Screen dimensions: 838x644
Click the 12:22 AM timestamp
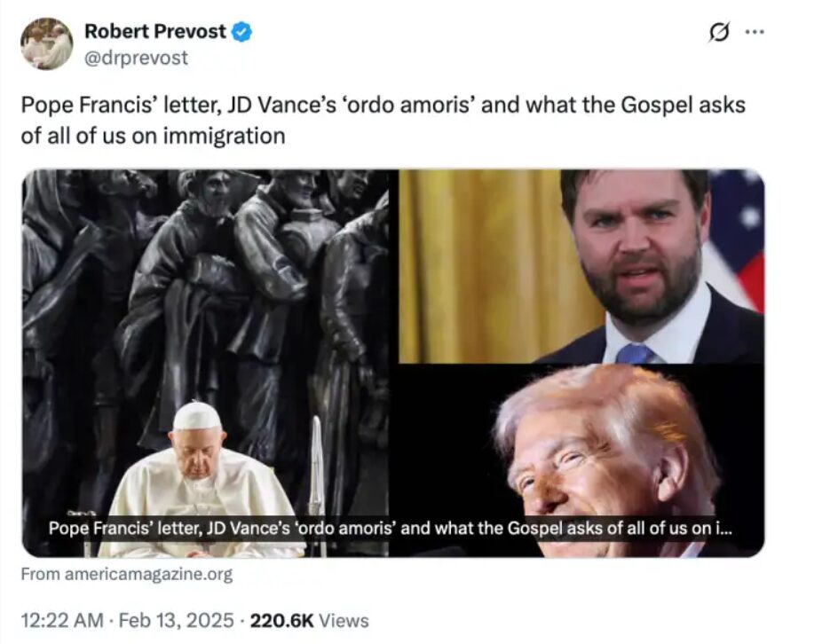coord(62,621)
